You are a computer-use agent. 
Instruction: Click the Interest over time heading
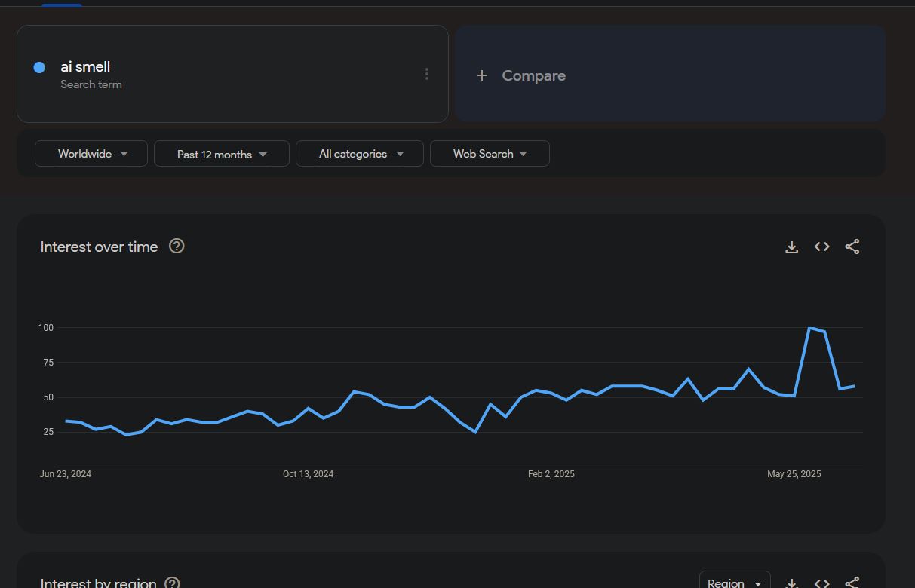pyautogui.click(x=99, y=247)
